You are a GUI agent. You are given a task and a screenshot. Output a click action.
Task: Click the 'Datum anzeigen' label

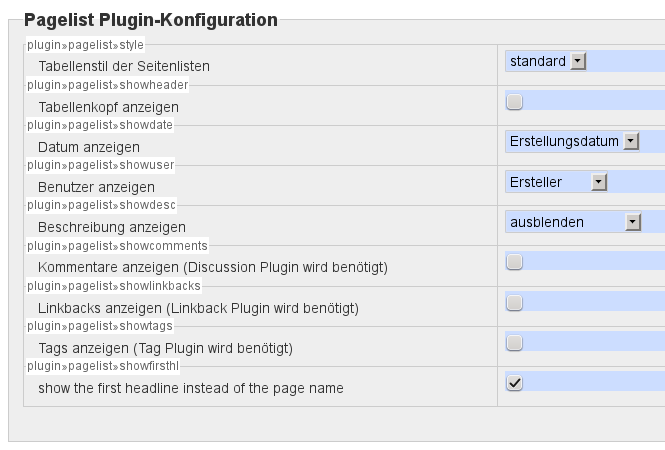tap(89, 147)
